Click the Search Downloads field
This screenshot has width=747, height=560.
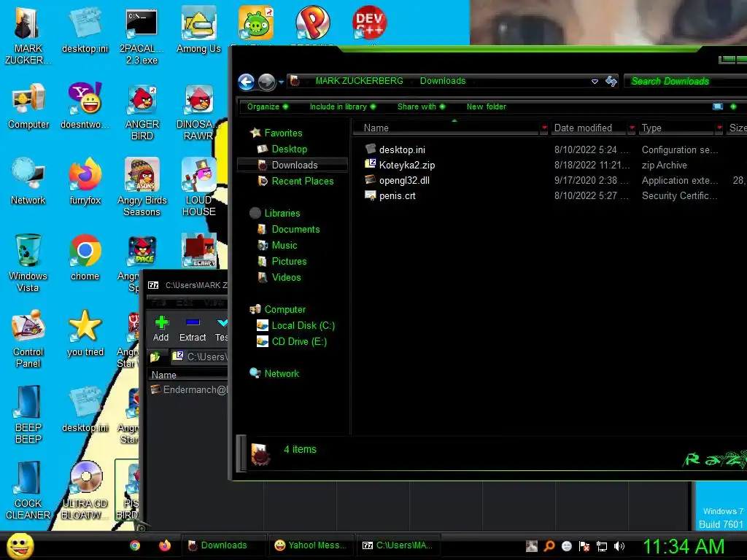[686, 81]
